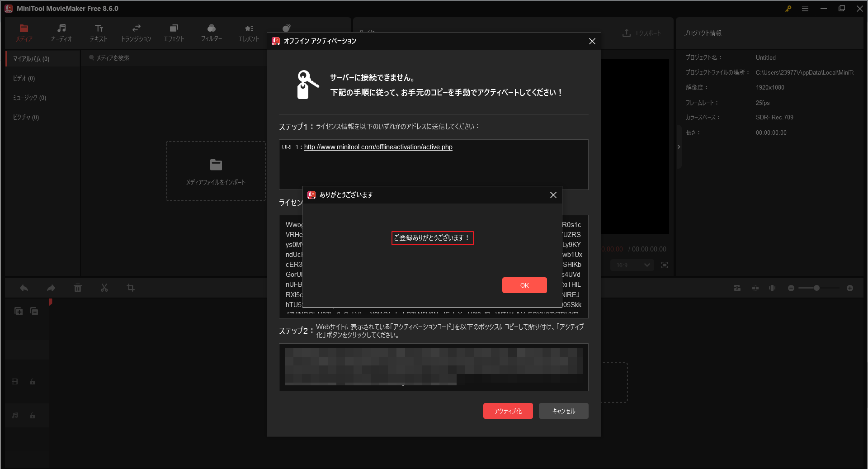Open the offline activation URL link
The height and width of the screenshot is (469, 868).
(x=378, y=147)
